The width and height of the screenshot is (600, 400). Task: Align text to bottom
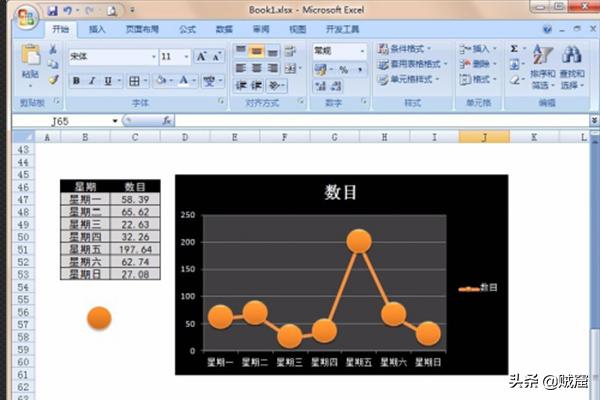click(272, 51)
